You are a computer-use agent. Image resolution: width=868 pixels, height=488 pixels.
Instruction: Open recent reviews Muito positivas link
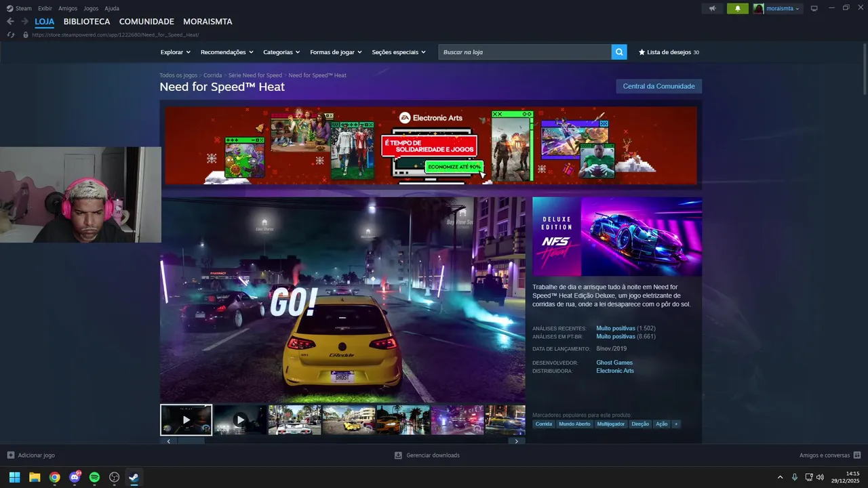[615, 328]
